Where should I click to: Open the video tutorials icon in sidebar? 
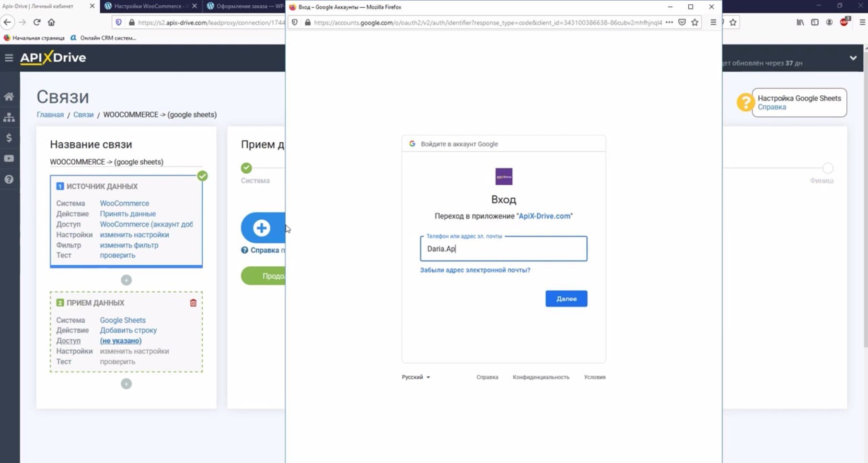click(9, 158)
